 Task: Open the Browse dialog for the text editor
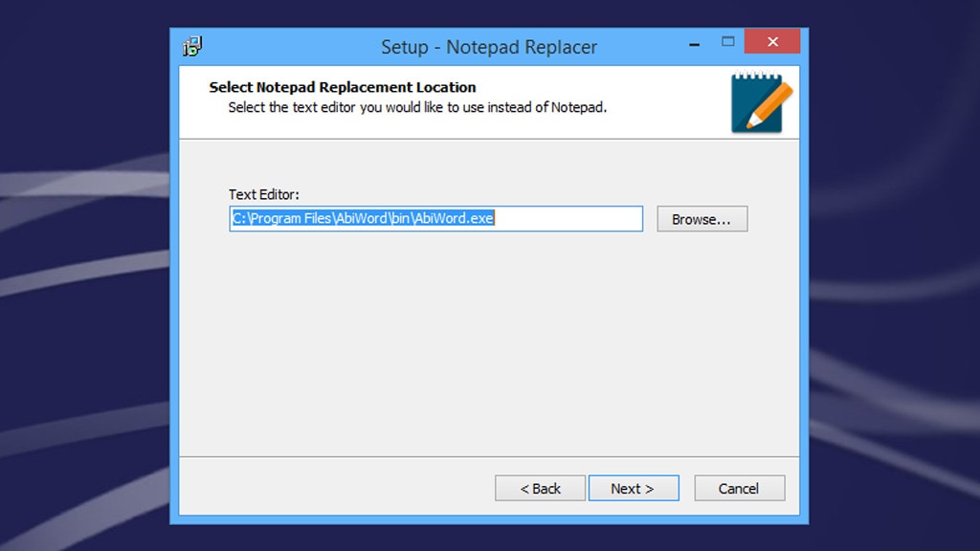click(x=702, y=218)
